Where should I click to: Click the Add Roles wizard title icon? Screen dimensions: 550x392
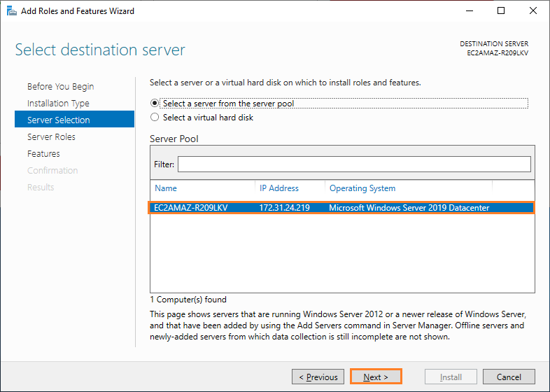[x=12, y=11]
